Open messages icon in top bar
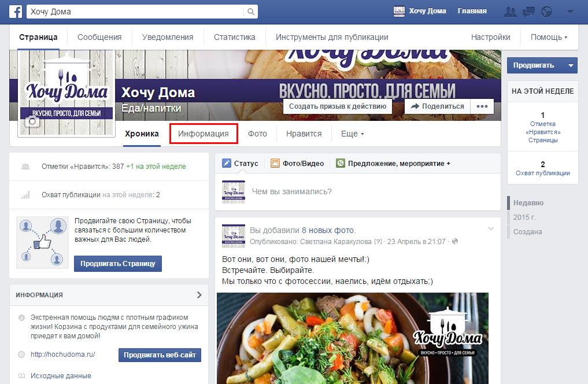The image size is (588, 384). click(528, 12)
